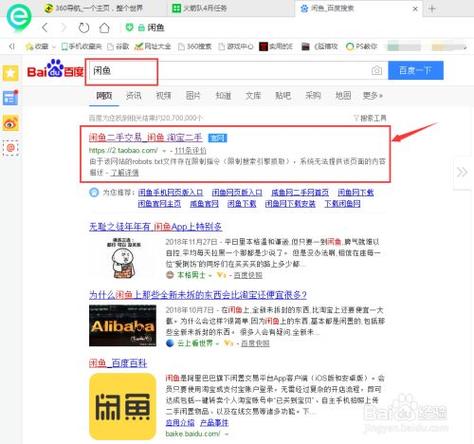
Task: Open the 闲鱼二手交易 taobao result link
Action: 146,137
